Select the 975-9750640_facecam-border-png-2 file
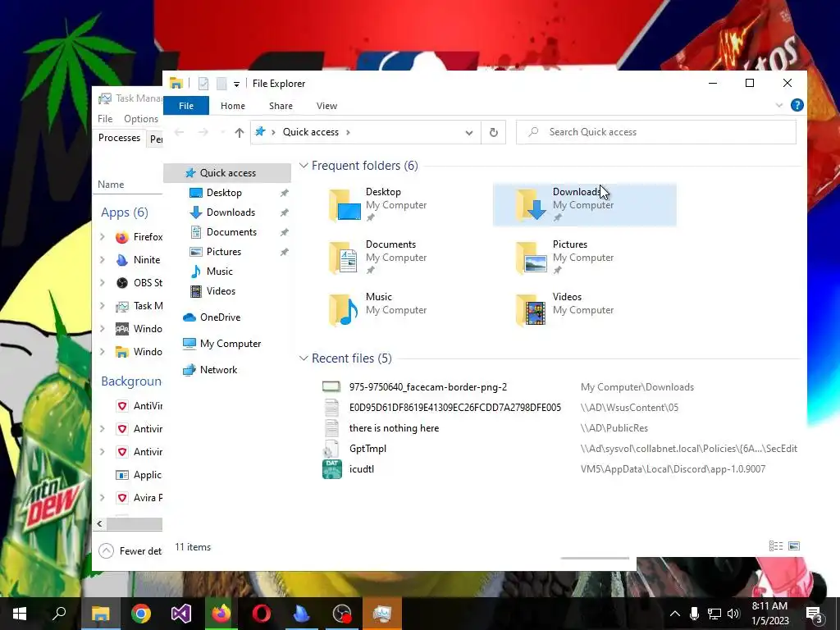The width and height of the screenshot is (840, 630). 427,387
